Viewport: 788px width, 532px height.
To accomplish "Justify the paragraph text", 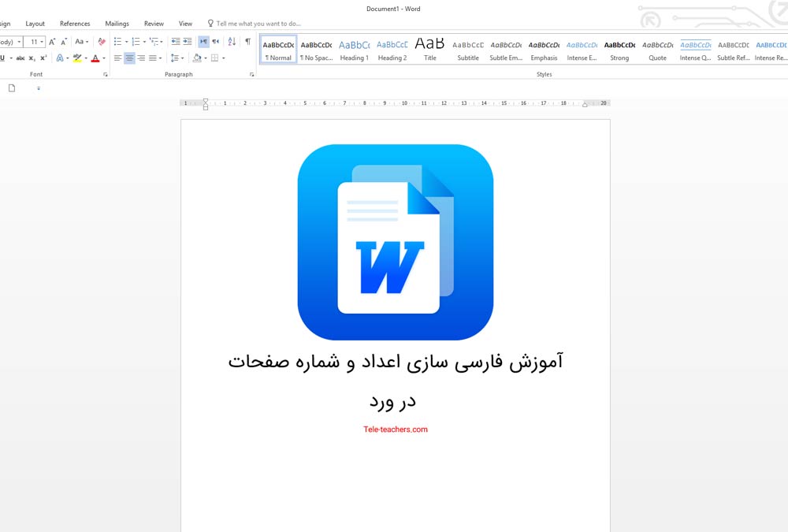I will pos(153,58).
